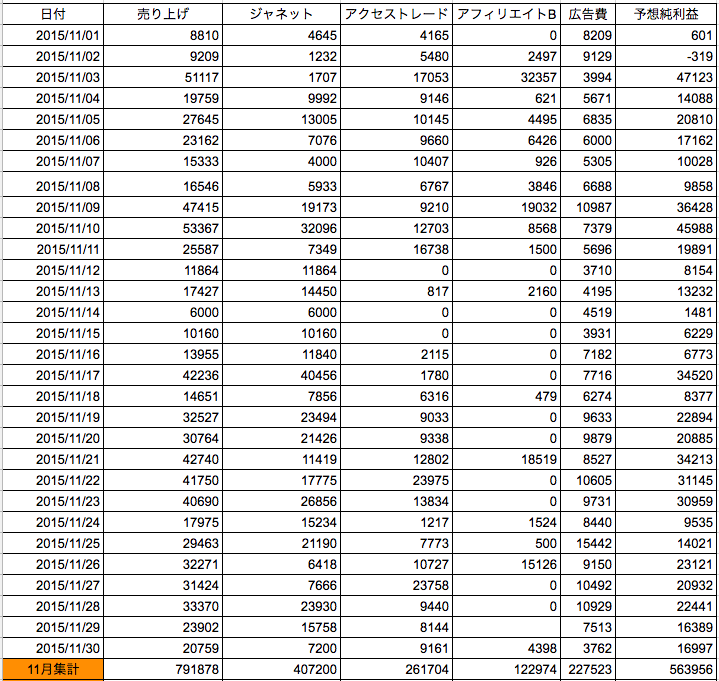Click sales value 6000 for 11/14
Image resolution: width=719 pixels, height=681 pixels.
pyautogui.click(x=163, y=313)
